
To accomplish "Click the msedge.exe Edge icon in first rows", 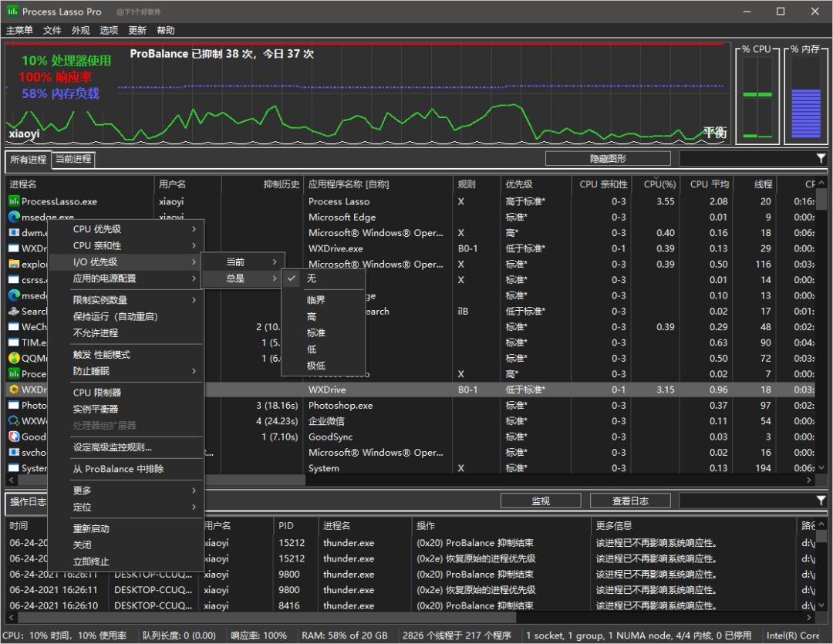I will 14,217.
